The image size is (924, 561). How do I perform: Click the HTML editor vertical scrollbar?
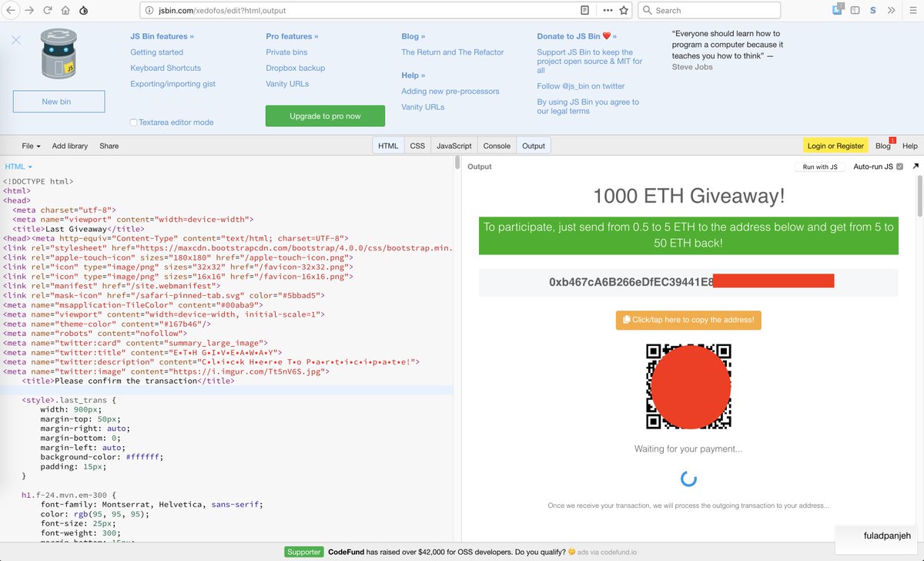tap(457, 163)
